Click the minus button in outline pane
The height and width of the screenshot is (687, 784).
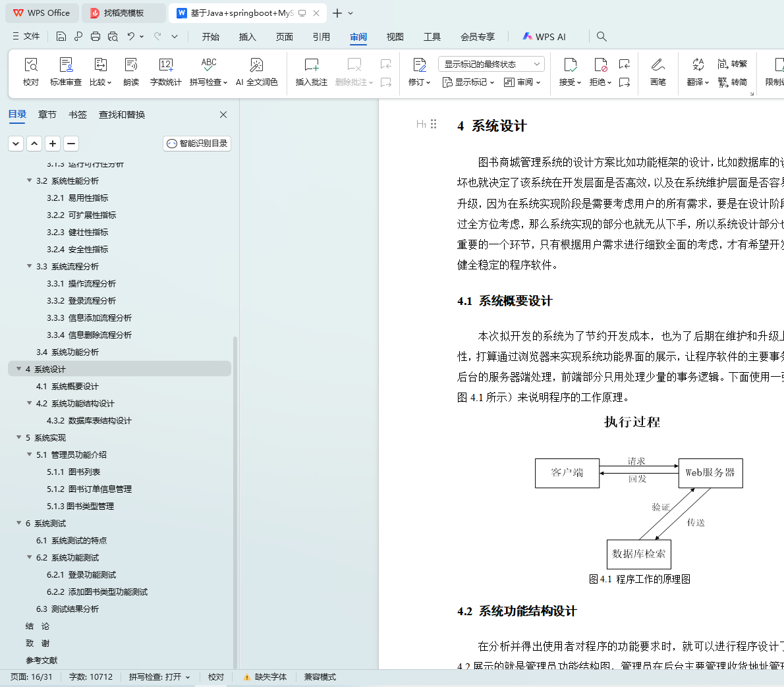click(71, 144)
